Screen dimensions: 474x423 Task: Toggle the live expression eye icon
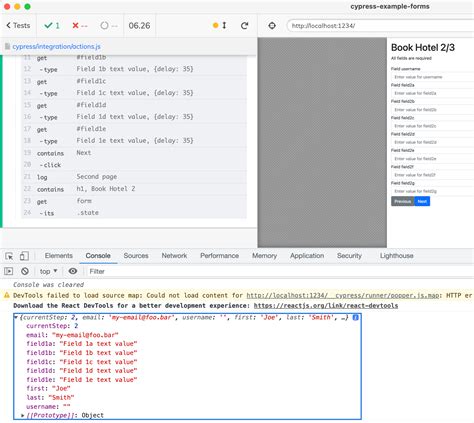point(73,271)
